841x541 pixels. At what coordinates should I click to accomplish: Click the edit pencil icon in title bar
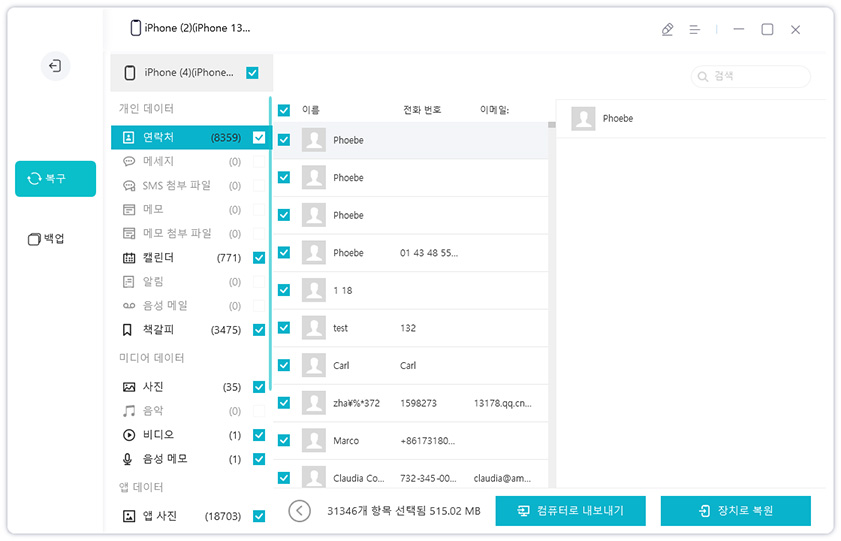[x=667, y=29]
